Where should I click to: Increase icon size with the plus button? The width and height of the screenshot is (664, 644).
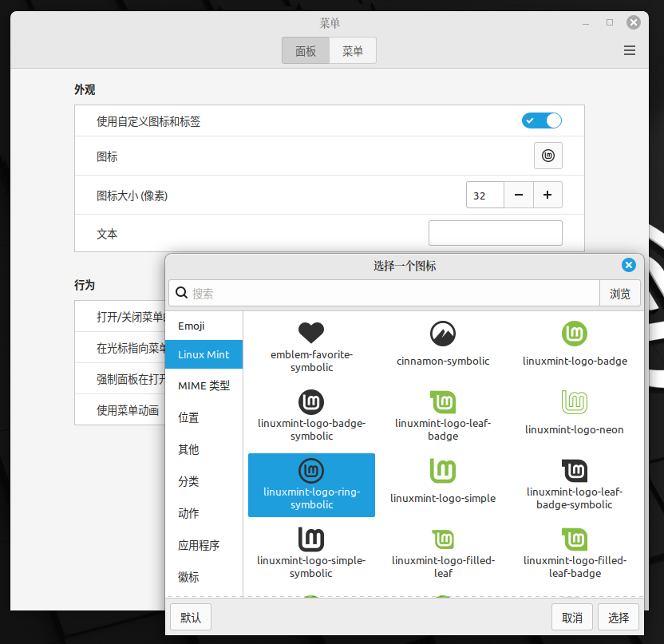click(547, 195)
